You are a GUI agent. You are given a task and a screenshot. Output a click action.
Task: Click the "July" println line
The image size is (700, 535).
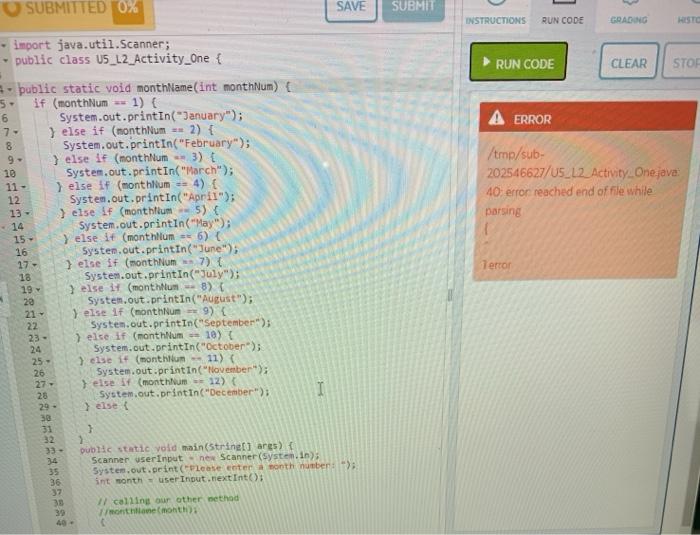(162, 275)
